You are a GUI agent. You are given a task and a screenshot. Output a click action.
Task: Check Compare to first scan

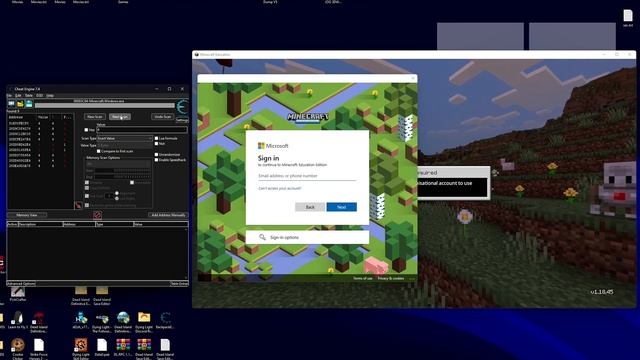click(x=98, y=151)
